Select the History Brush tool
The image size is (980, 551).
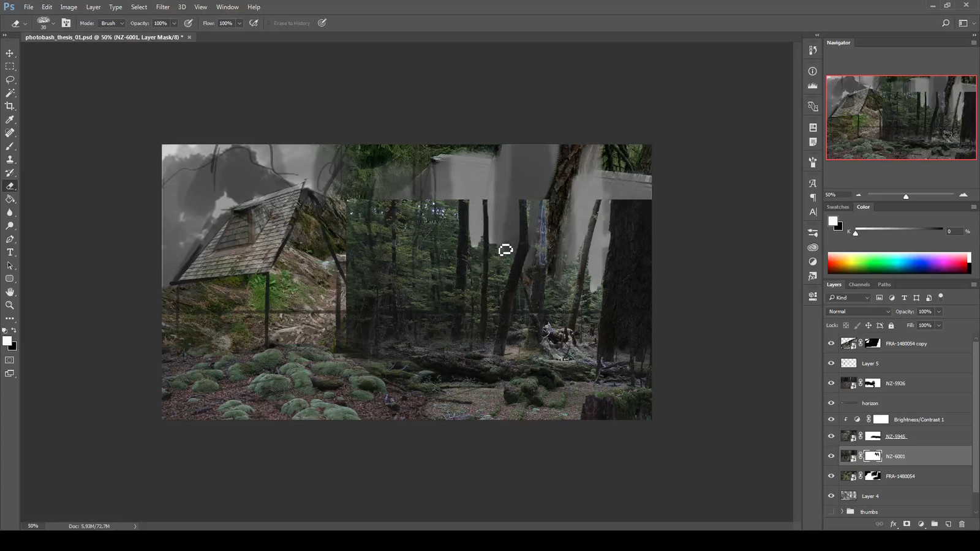coord(10,173)
